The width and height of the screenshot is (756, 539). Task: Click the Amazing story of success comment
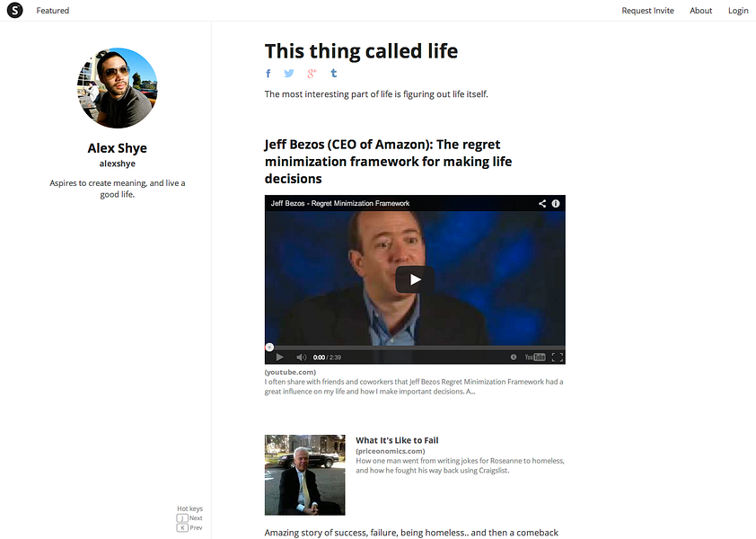pyautogui.click(x=411, y=533)
